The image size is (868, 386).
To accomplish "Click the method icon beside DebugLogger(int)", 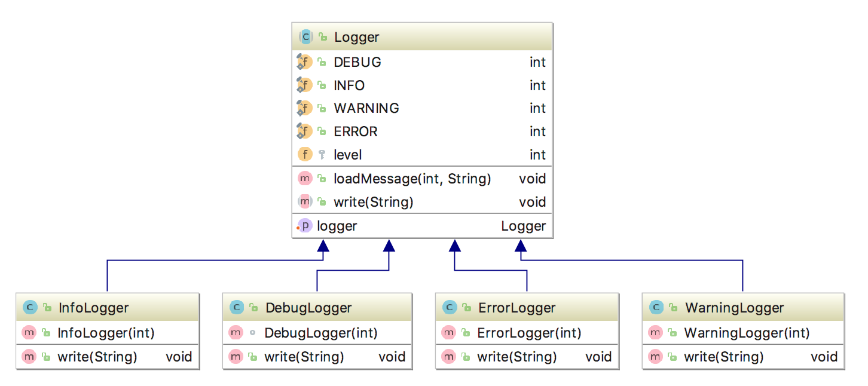I will pyautogui.click(x=236, y=333).
